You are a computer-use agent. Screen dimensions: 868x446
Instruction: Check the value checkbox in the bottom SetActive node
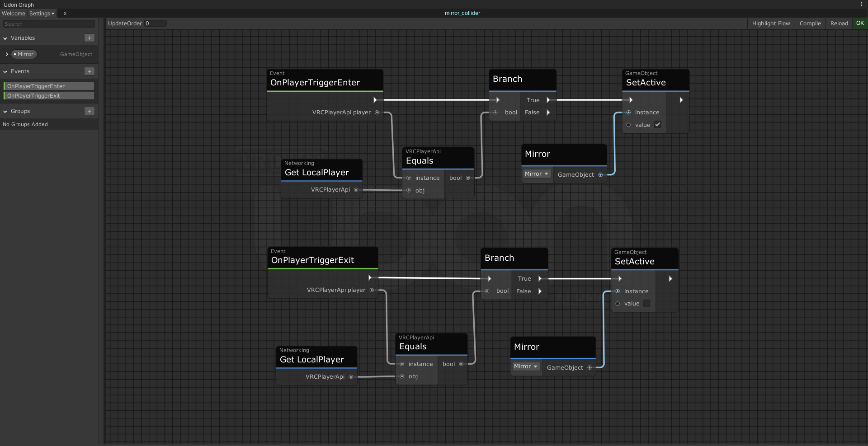click(647, 304)
